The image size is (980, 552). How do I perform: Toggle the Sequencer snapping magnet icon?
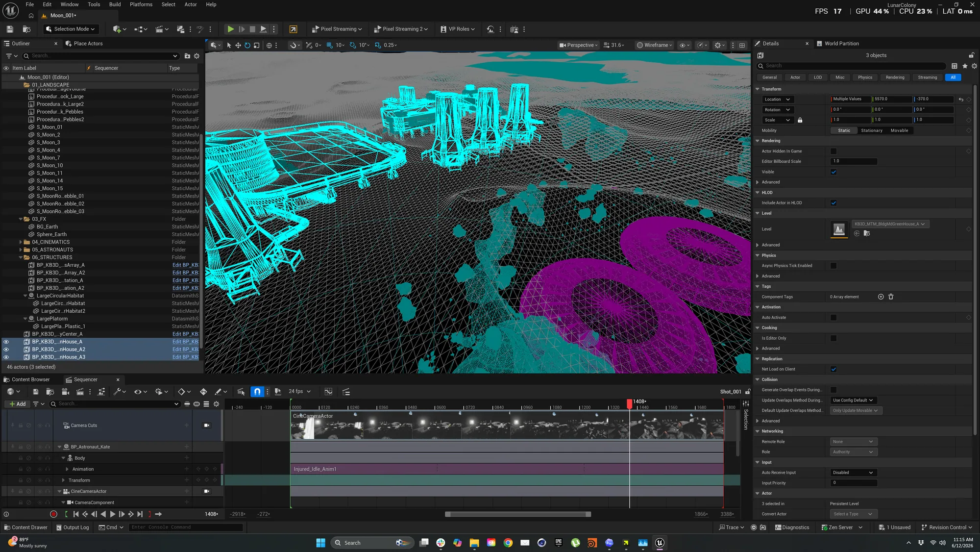[x=257, y=392]
